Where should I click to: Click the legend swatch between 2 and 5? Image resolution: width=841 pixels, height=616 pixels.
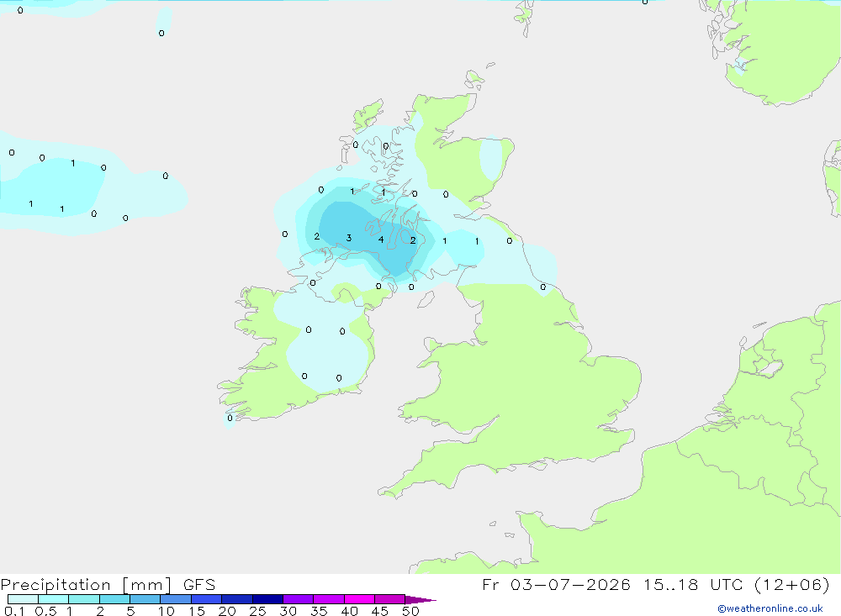pos(114,599)
